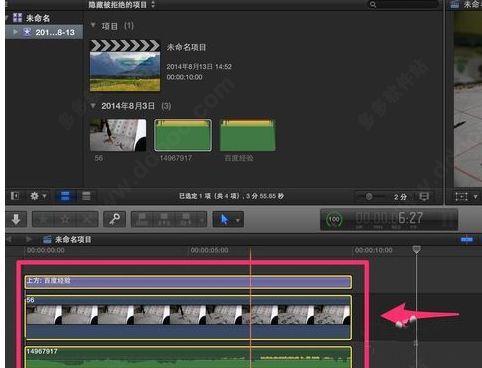The width and height of the screenshot is (482, 368).
Task: Toggle the libraries sidebar show/hide icon
Action: 15,196
